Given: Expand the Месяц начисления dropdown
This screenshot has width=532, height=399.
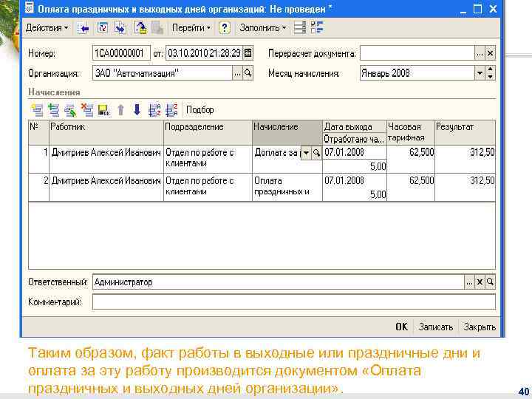Looking at the screenshot, I should pyautogui.click(x=480, y=73).
